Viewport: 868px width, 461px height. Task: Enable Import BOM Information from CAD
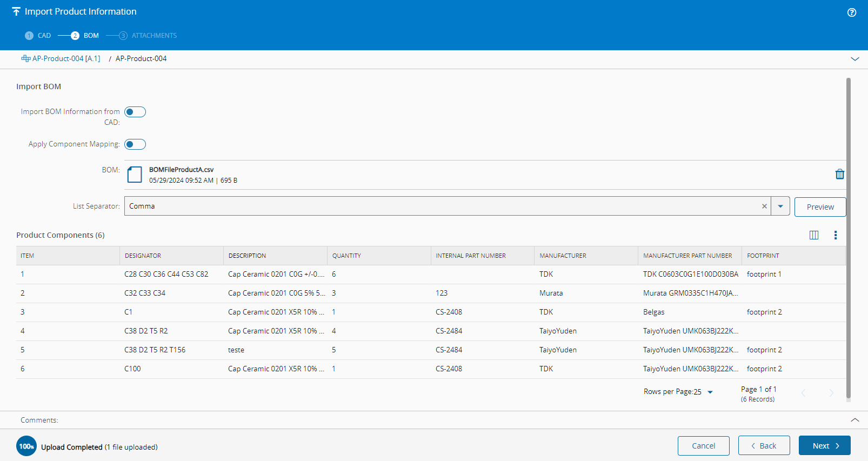135,112
